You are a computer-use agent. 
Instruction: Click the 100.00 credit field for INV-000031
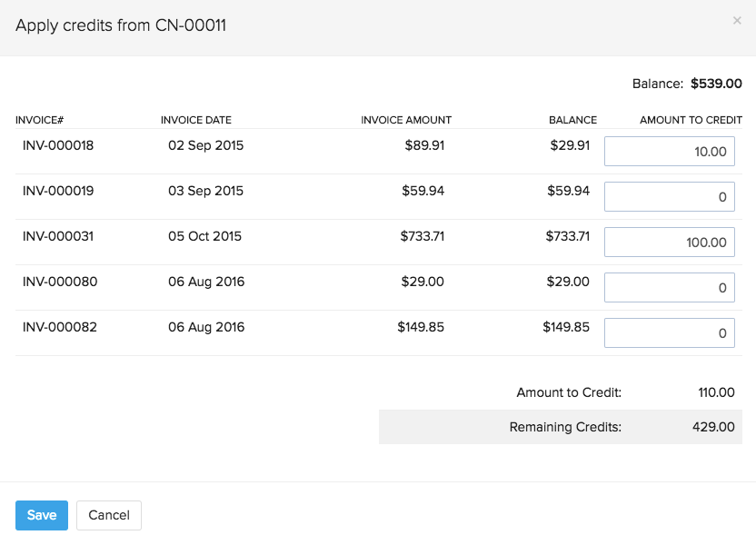pyautogui.click(x=669, y=242)
